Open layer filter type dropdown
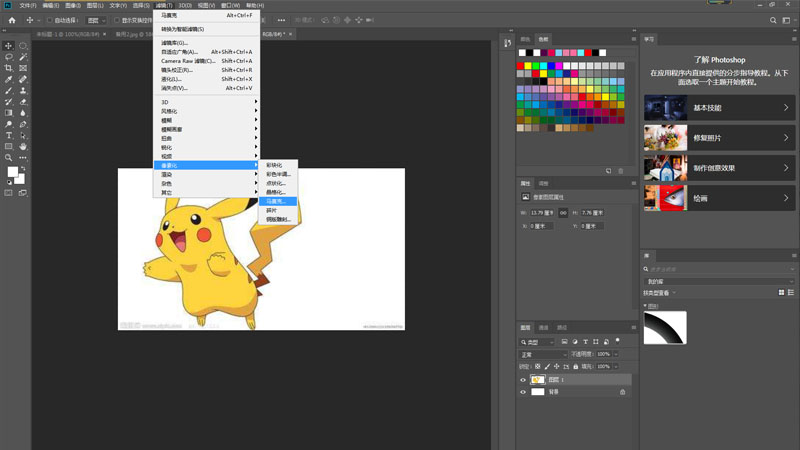The height and width of the screenshot is (450, 800). point(537,342)
